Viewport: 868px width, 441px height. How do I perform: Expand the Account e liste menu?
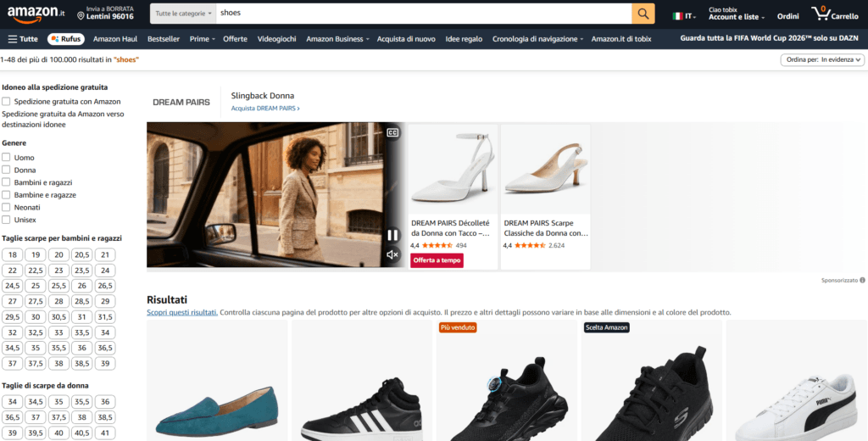click(737, 14)
